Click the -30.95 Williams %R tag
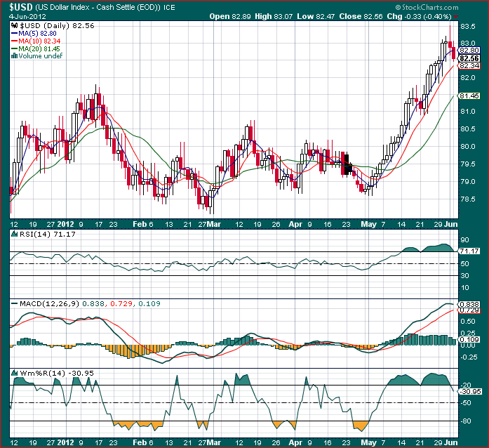489x448 pixels. 471,392
